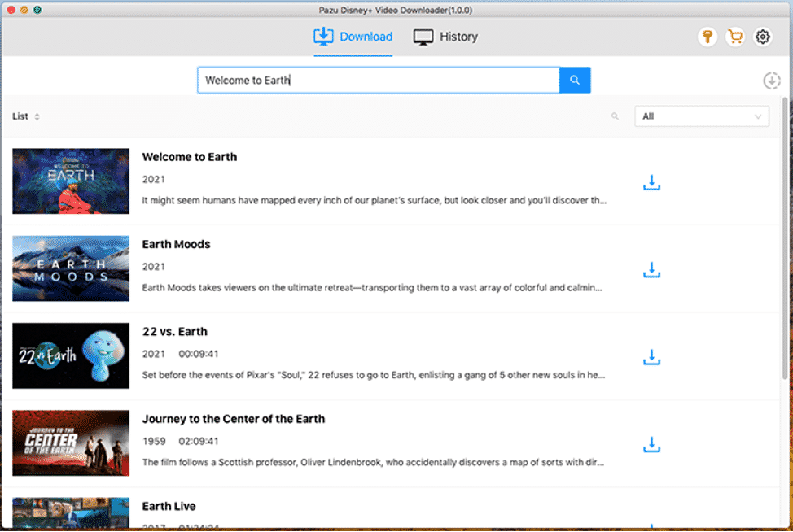Download 22 vs. Earth

coord(651,356)
